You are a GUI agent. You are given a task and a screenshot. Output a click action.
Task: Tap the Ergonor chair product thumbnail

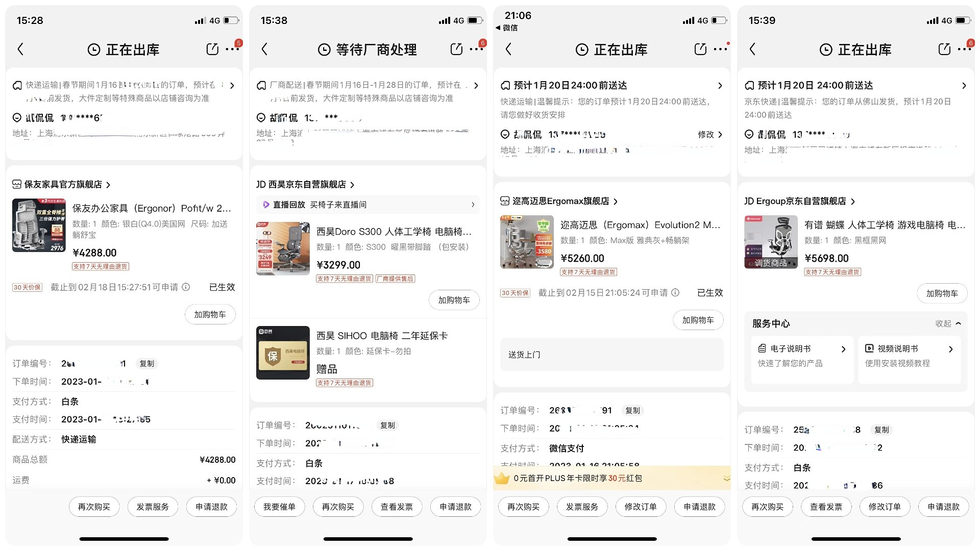[x=38, y=226]
